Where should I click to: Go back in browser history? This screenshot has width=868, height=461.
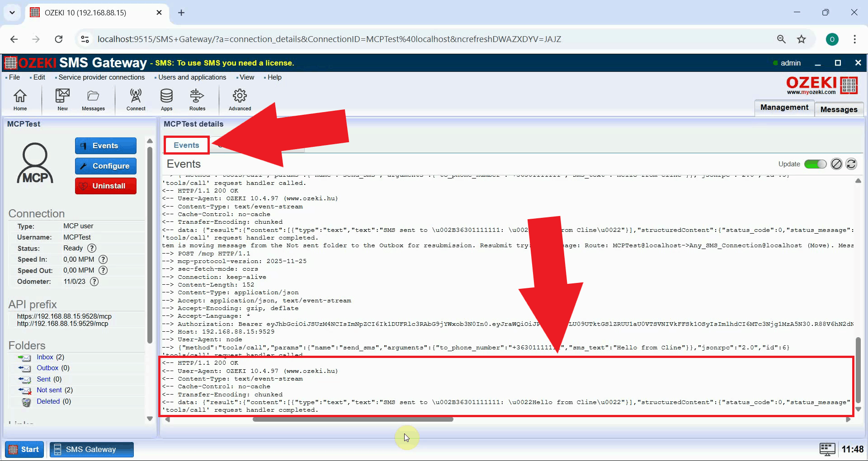point(14,39)
